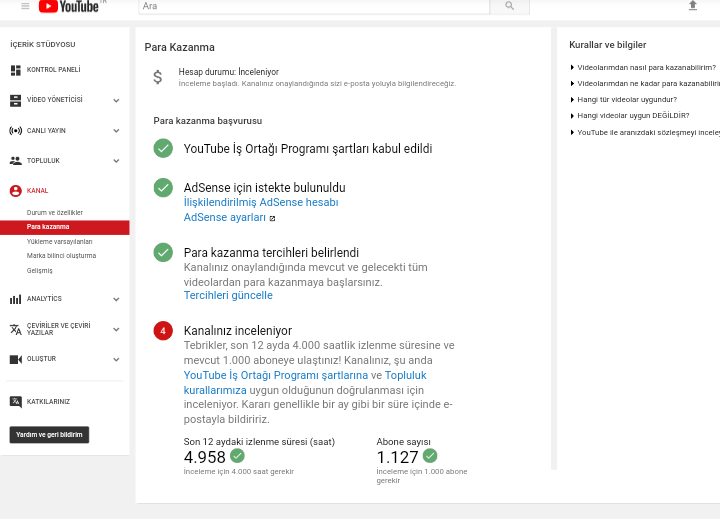This screenshot has height=519, width=720.
Task: Click the Ara search input field
Action: click(x=314, y=6)
